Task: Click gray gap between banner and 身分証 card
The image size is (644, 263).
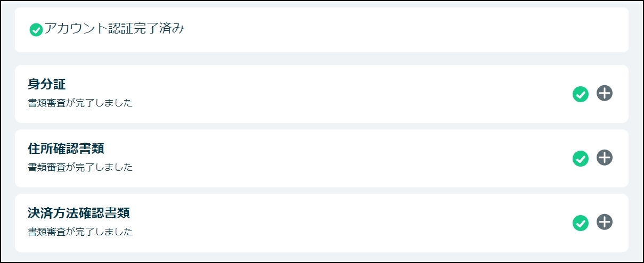Action: pyautogui.click(x=320, y=59)
